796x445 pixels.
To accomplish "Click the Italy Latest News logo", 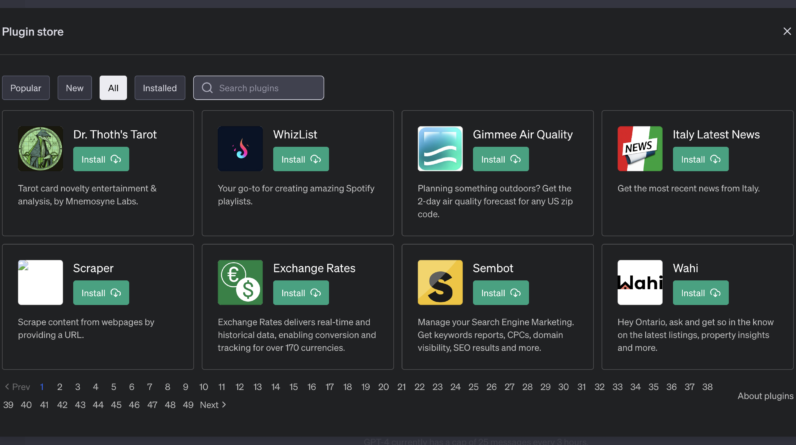I will coord(640,149).
